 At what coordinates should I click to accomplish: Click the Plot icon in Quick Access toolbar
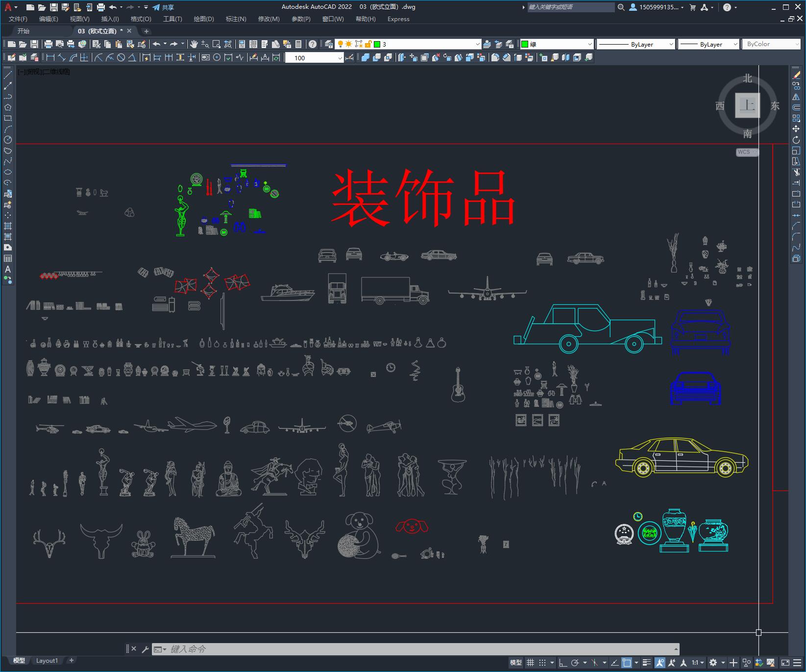(100, 7)
